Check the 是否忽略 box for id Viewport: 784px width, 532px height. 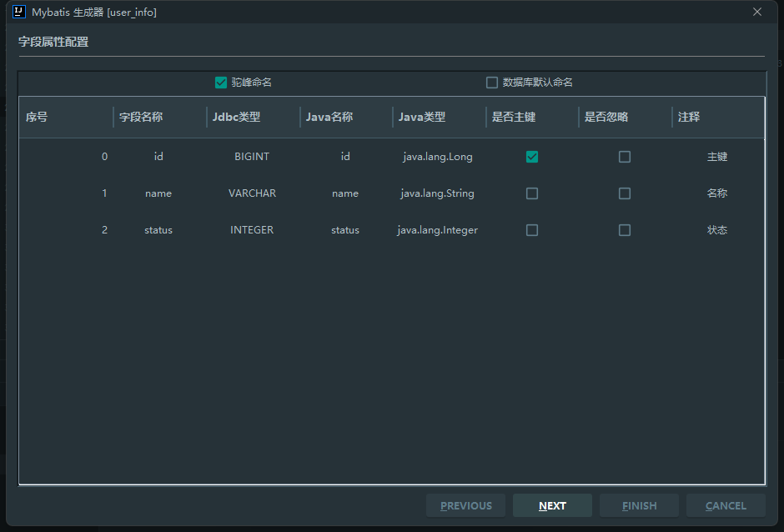click(625, 157)
